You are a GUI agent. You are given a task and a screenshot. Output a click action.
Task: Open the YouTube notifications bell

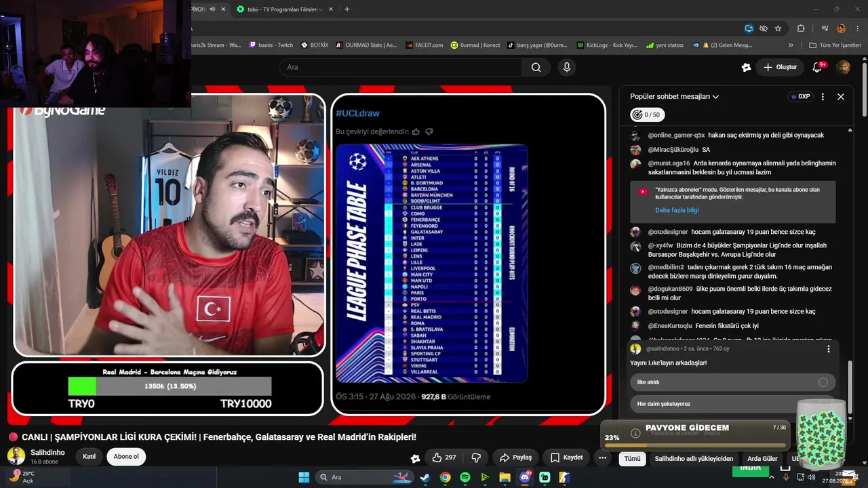[818, 67]
